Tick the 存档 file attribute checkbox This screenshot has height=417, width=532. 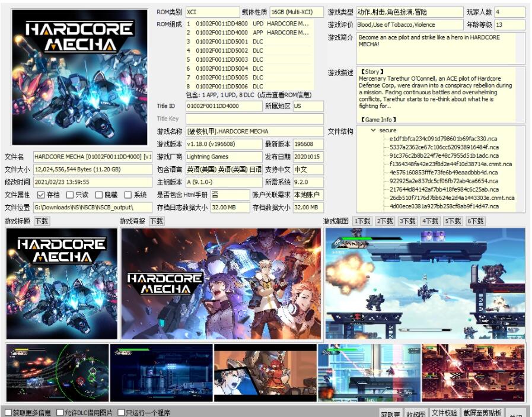click(x=41, y=195)
